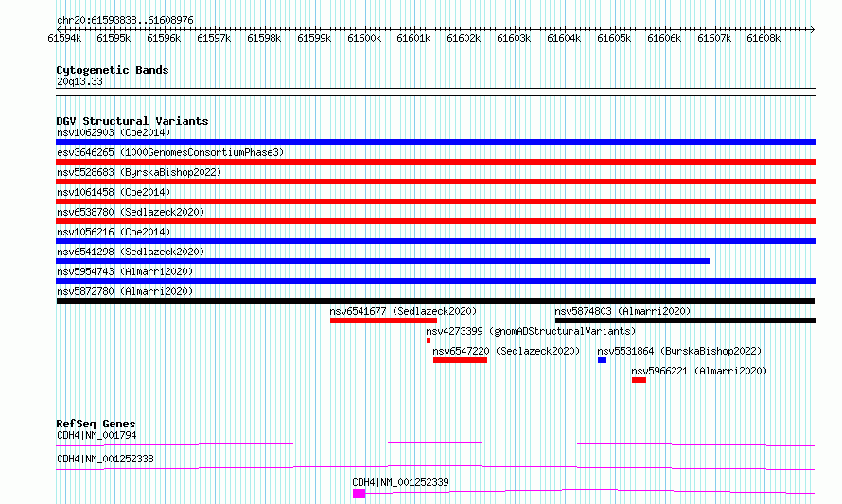The image size is (842, 504).
Task: Click the DGV Structural Variants track title
Action: tap(132, 121)
